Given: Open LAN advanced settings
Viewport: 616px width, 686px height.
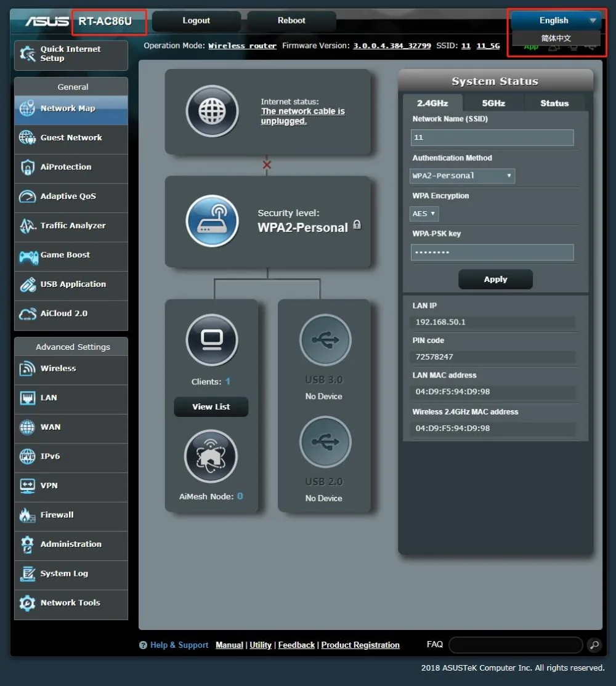Looking at the screenshot, I should [71, 398].
